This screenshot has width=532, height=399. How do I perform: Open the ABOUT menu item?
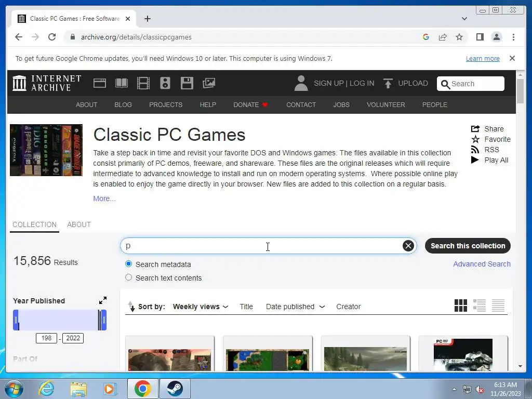86,105
